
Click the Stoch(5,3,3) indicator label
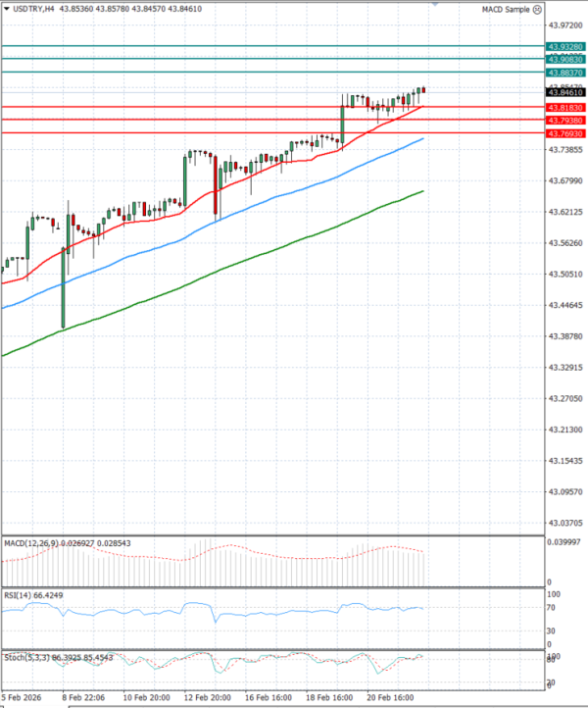[24, 656]
